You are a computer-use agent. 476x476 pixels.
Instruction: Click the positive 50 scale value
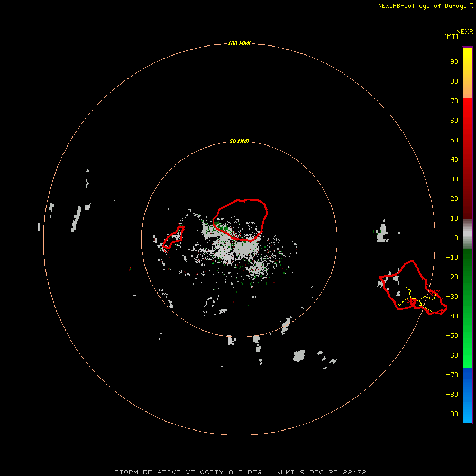(x=454, y=140)
